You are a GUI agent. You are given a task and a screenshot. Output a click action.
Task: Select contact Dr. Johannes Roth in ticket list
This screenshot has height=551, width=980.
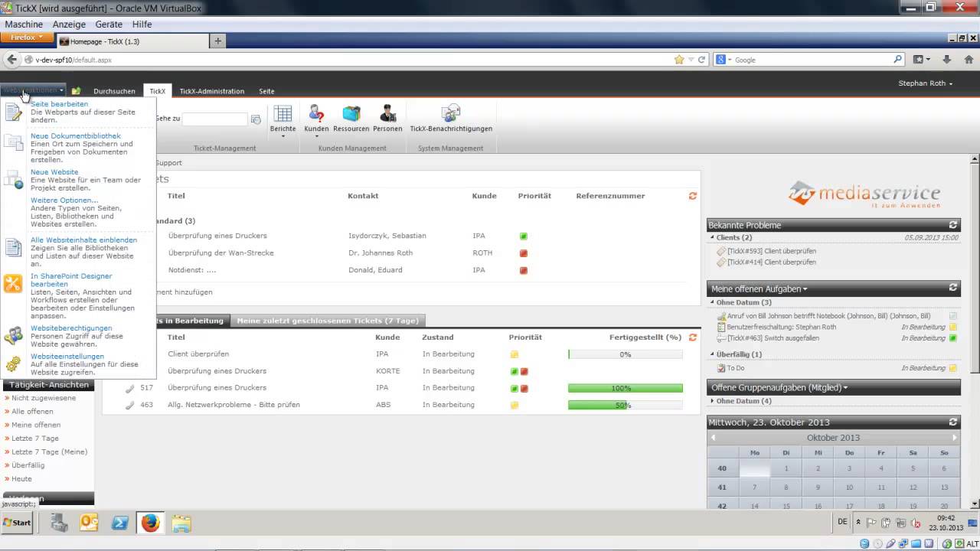381,253
